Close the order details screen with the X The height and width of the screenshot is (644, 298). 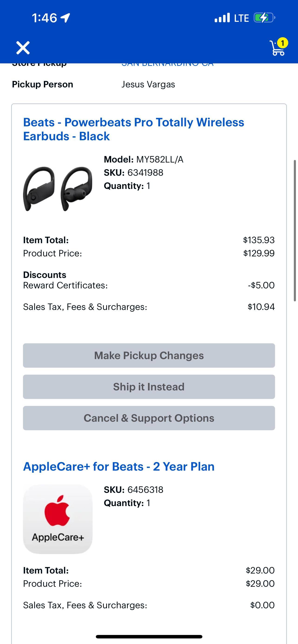tap(23, 48)
